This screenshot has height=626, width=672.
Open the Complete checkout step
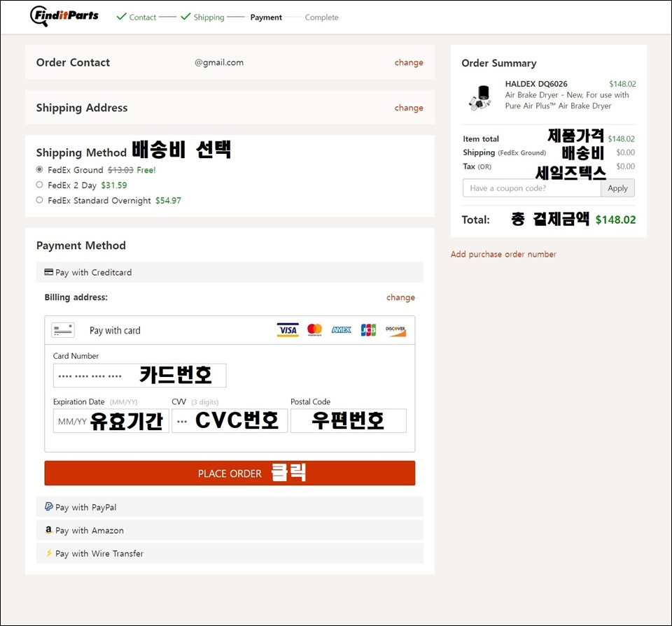click(x=321, y=17)
